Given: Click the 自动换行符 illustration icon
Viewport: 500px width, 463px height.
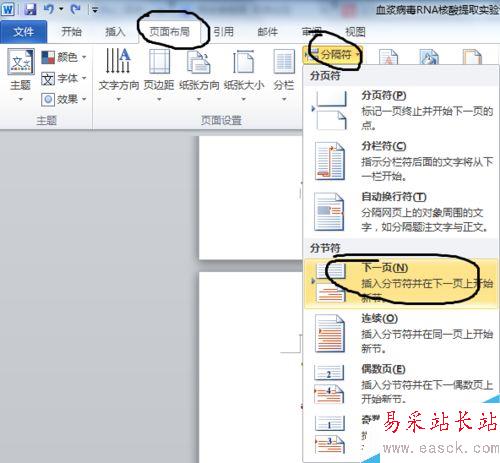Looking at the screenshot, I should point(329,212).
